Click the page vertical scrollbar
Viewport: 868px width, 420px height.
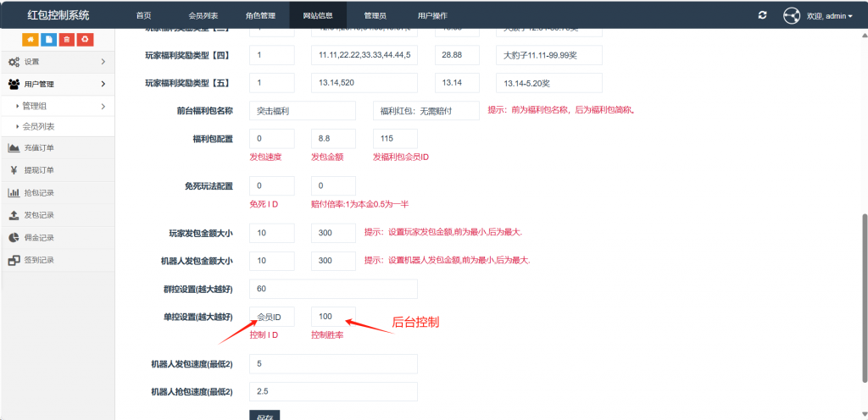point(865,298)
